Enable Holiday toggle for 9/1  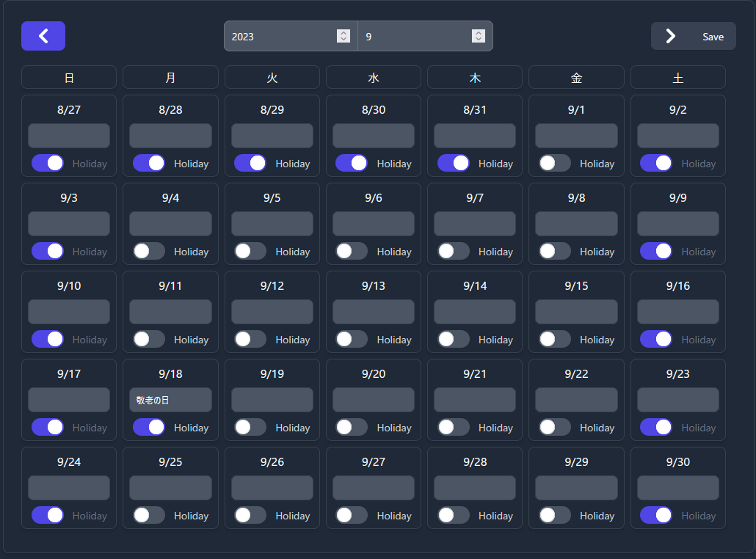coord(555,163)
